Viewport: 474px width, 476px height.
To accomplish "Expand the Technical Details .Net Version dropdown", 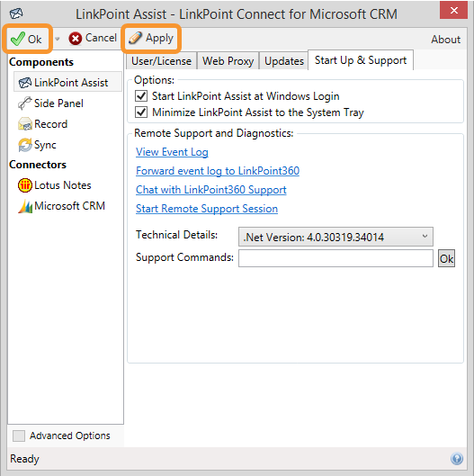I will pos(335,237).
